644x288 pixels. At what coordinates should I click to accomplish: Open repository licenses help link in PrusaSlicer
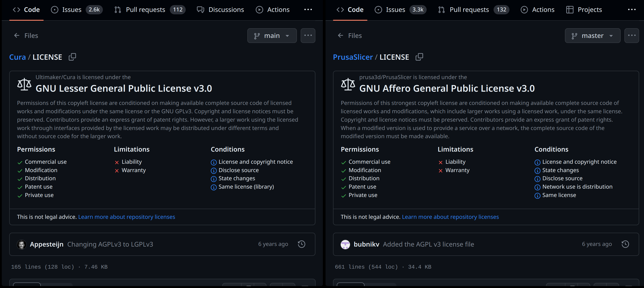[x=450, y=217]
